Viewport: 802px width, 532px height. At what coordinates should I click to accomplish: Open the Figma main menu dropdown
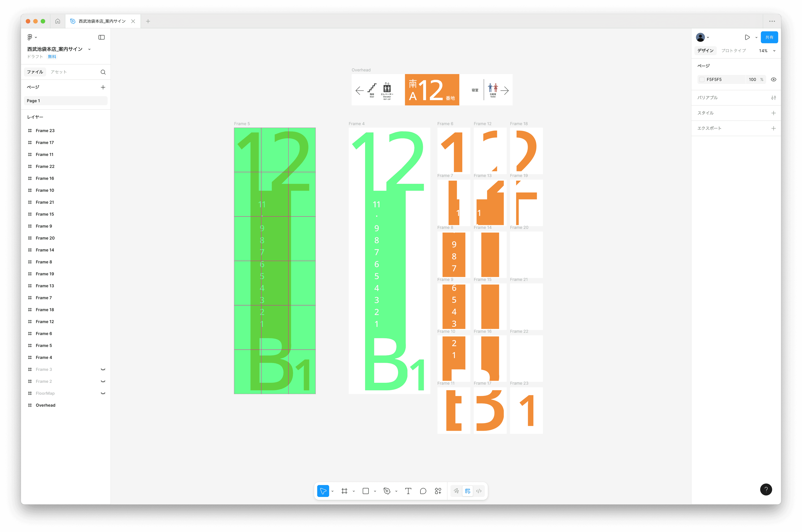click(x=32, y=37)
